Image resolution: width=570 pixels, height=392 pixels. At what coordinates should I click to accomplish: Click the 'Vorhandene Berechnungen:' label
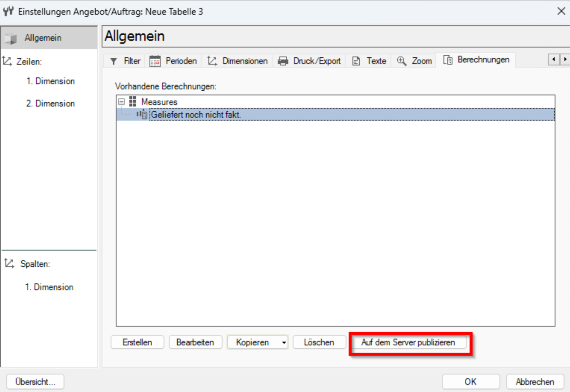pos(166,86)
